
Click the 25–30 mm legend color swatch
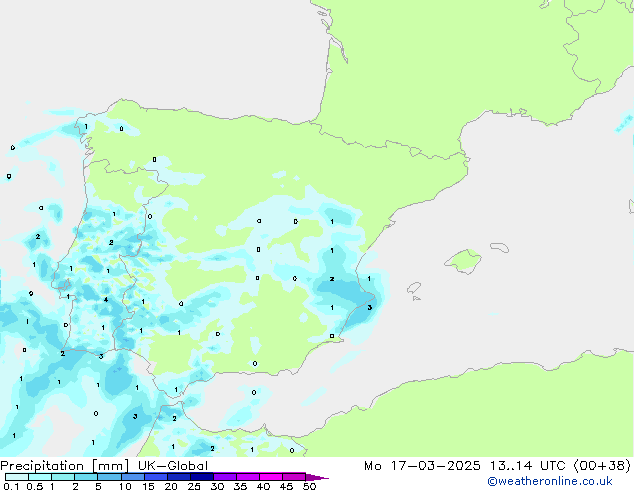pos(201,477)
